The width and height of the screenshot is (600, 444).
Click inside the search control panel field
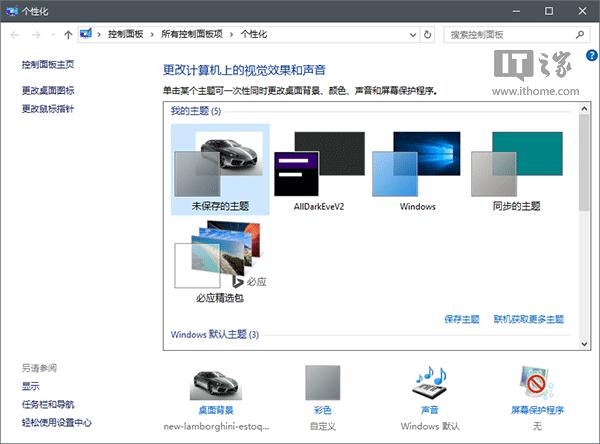[510, 34]
